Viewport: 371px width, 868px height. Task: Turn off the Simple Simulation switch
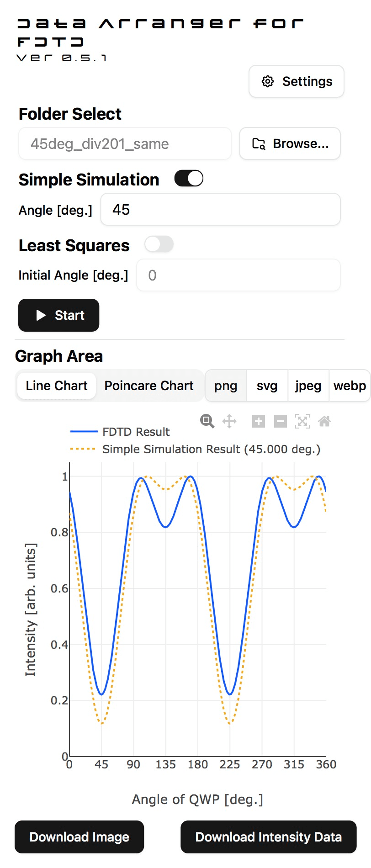189,179
